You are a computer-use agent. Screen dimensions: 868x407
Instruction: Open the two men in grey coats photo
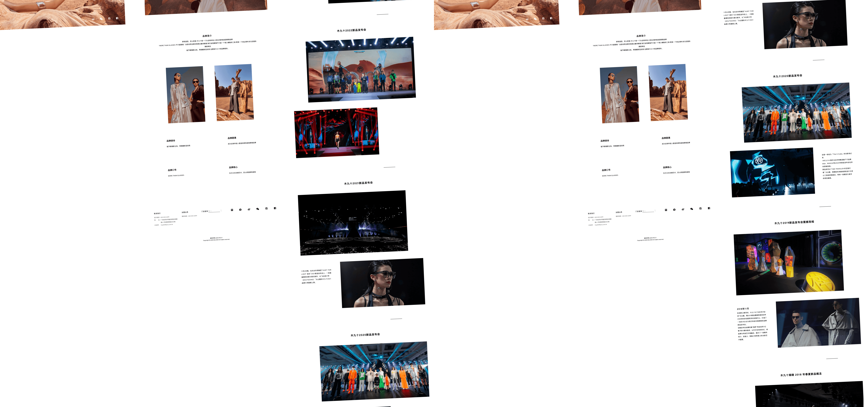[x=818, y=323]
